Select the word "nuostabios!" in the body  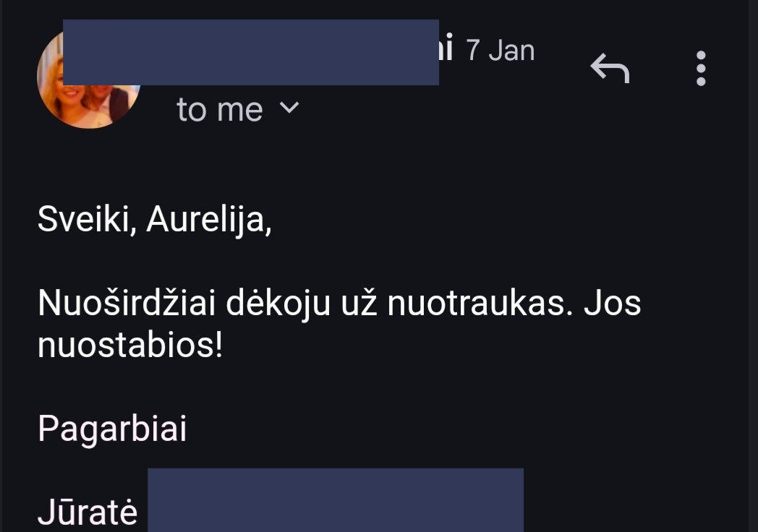[130, 345]
